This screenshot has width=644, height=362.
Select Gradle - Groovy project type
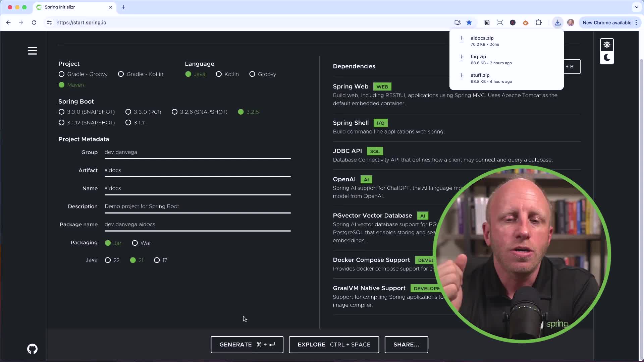click(x=83, y=74)
